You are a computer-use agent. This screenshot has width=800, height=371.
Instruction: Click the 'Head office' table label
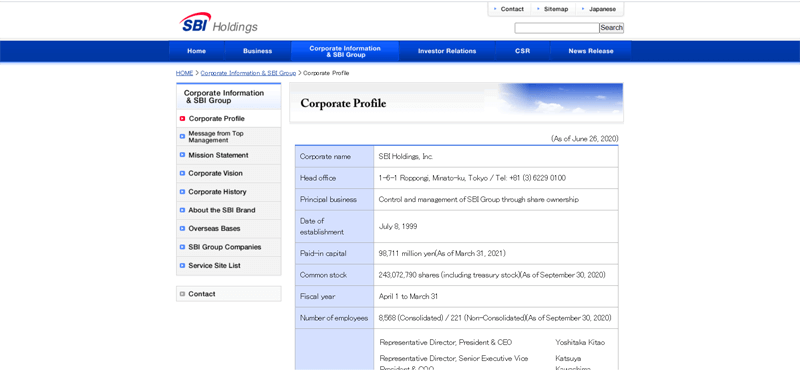[318, 178]
